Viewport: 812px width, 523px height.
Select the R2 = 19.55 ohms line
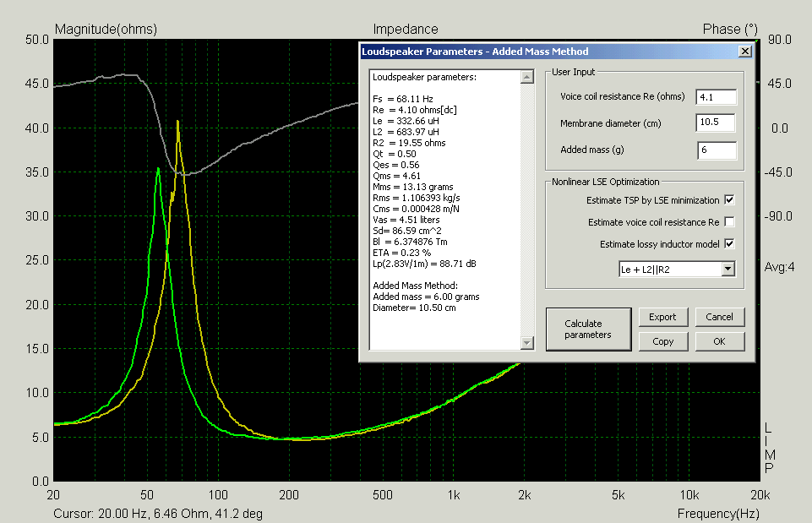tap(409, 143)
